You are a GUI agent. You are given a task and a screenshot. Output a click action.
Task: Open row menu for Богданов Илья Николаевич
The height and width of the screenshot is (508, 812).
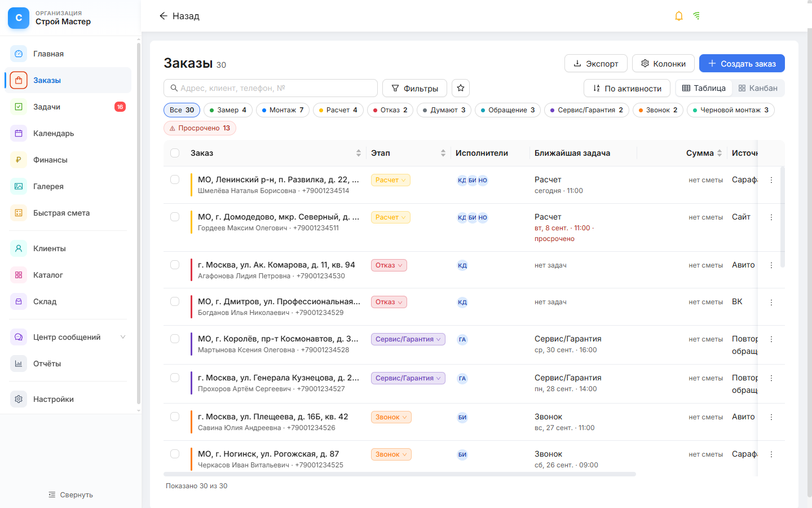point(771,303)
